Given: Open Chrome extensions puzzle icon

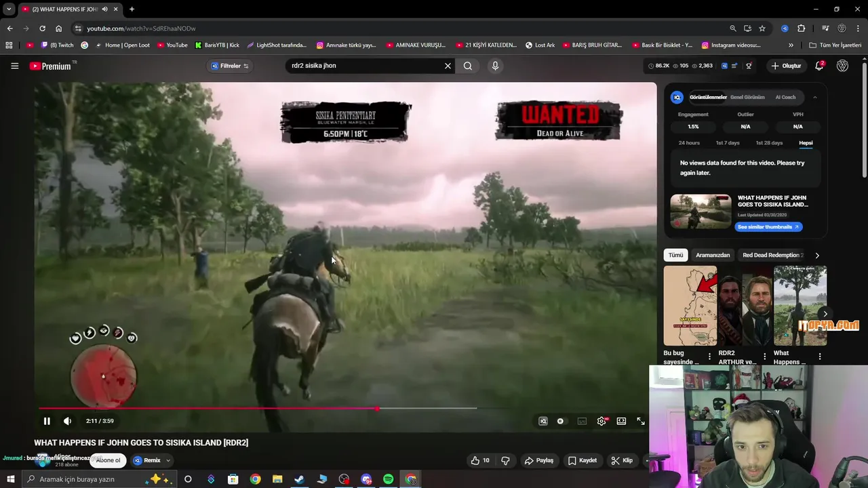Looking at the screenshot, I should [x=801, y=28].
